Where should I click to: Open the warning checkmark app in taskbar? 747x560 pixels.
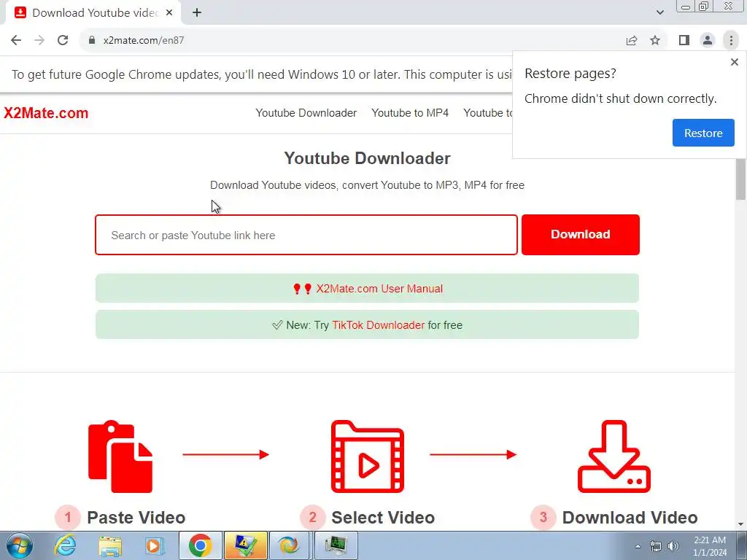[x=245, y=545]
